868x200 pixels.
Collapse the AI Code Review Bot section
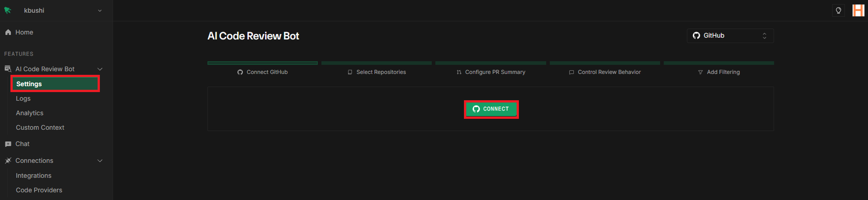click(100, 69)
